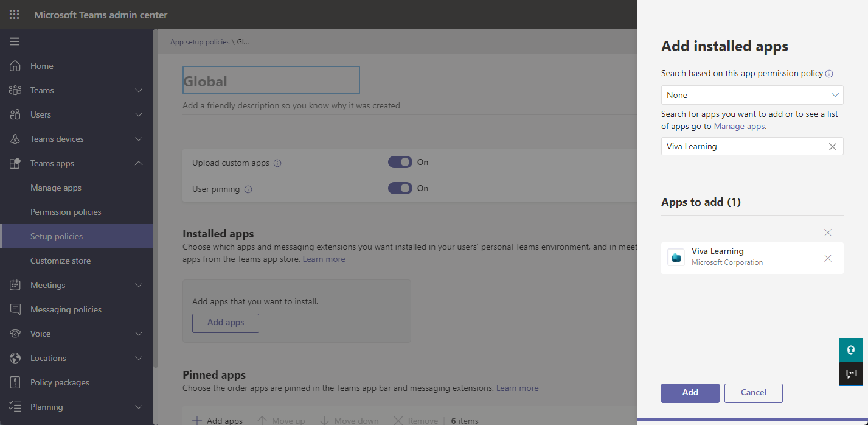Open the app permission policy dropdown showing None
The height and width of the screenshot is (425, 868).
click(x=752, y=95)
